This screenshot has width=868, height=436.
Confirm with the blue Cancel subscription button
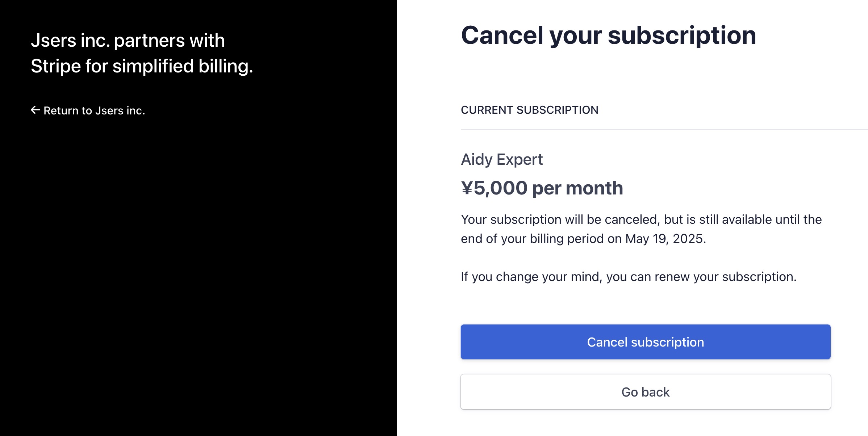(x=646, y=342)
